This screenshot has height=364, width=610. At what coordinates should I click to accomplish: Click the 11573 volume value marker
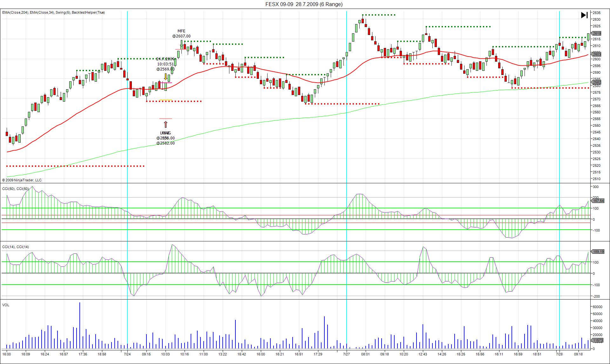[598, 340]
